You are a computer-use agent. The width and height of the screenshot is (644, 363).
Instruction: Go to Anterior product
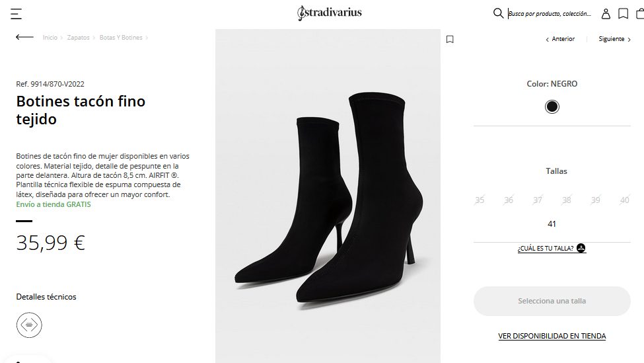click(x=560, y=38)
